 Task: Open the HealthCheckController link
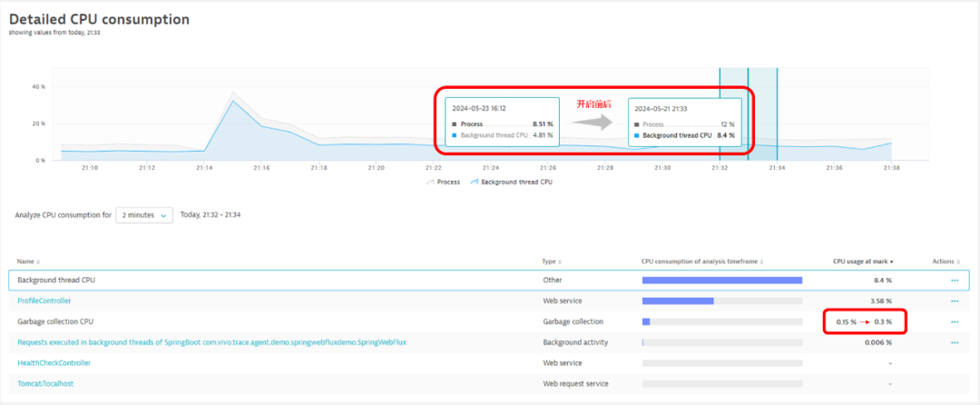[54, 363]
